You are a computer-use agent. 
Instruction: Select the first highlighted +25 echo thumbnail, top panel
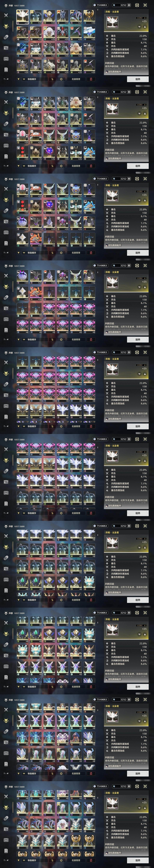click(22, 17)
